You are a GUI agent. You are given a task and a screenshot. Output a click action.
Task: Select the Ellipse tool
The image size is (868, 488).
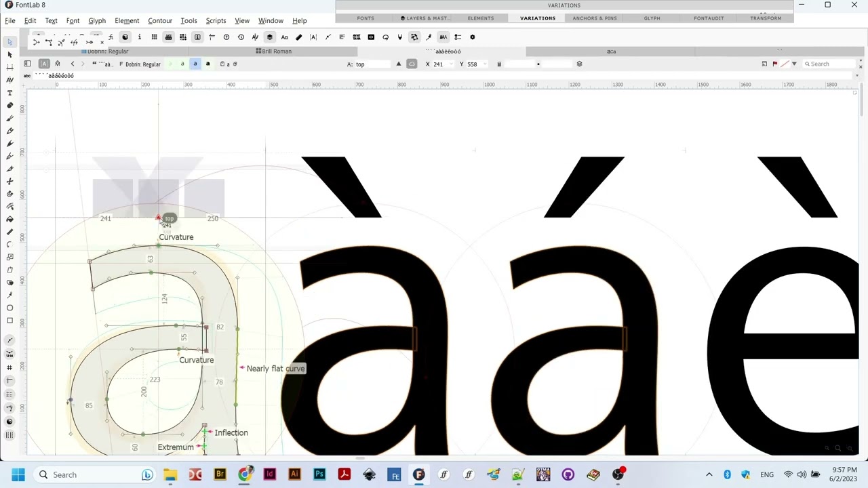click(9, 308)
